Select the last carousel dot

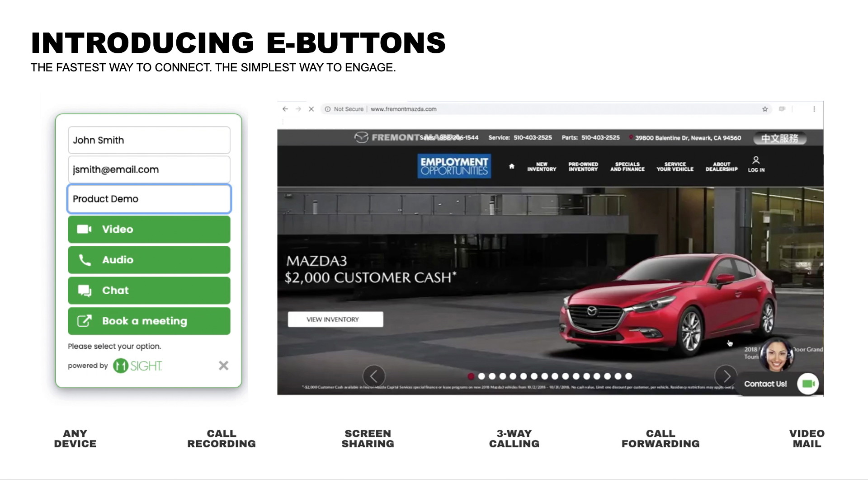click(628, 376)
